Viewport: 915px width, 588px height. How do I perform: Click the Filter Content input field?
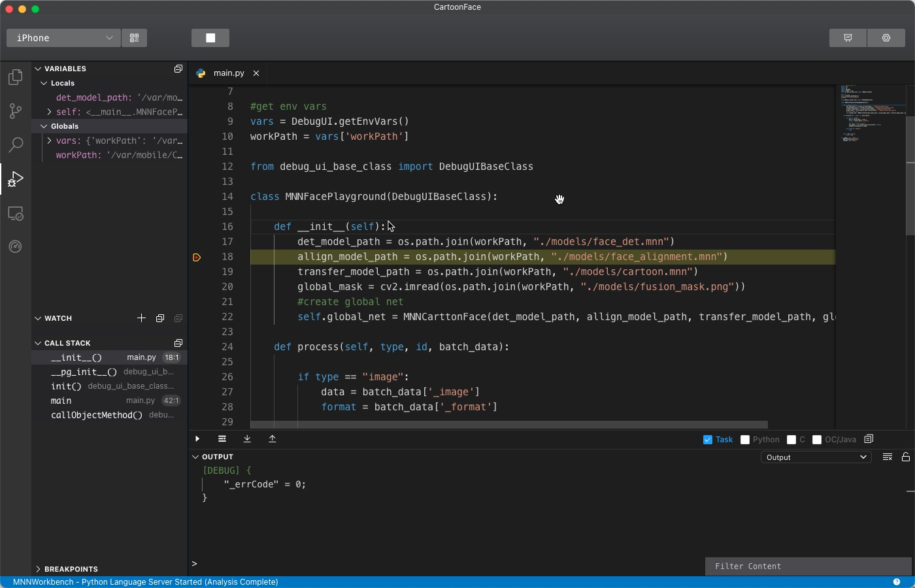coord(808,566)
